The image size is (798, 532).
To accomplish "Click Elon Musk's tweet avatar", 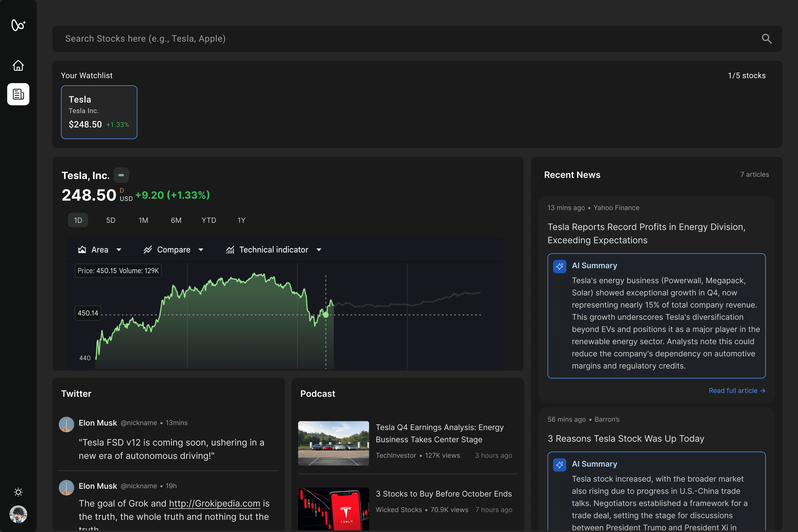I will click(66, 424).
